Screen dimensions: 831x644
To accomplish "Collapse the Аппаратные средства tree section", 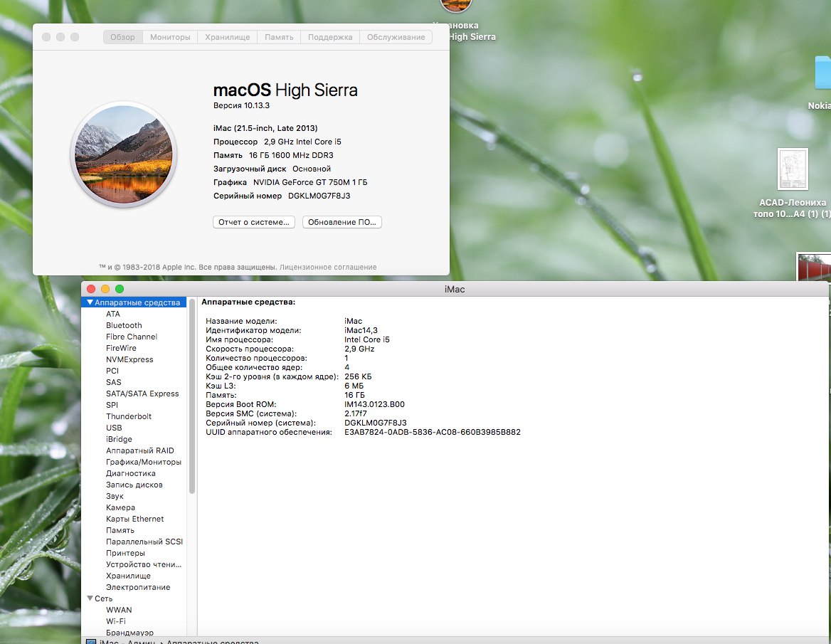I will tap(90, 302).
